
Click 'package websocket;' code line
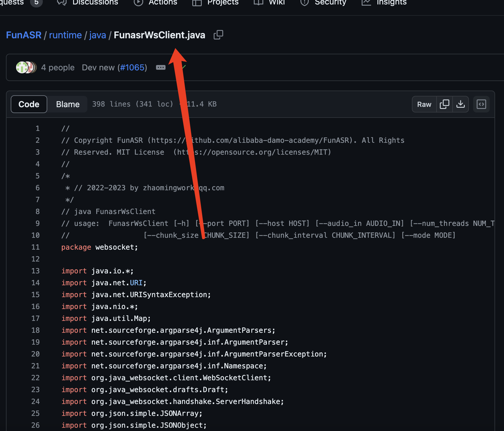coord(100,247)
